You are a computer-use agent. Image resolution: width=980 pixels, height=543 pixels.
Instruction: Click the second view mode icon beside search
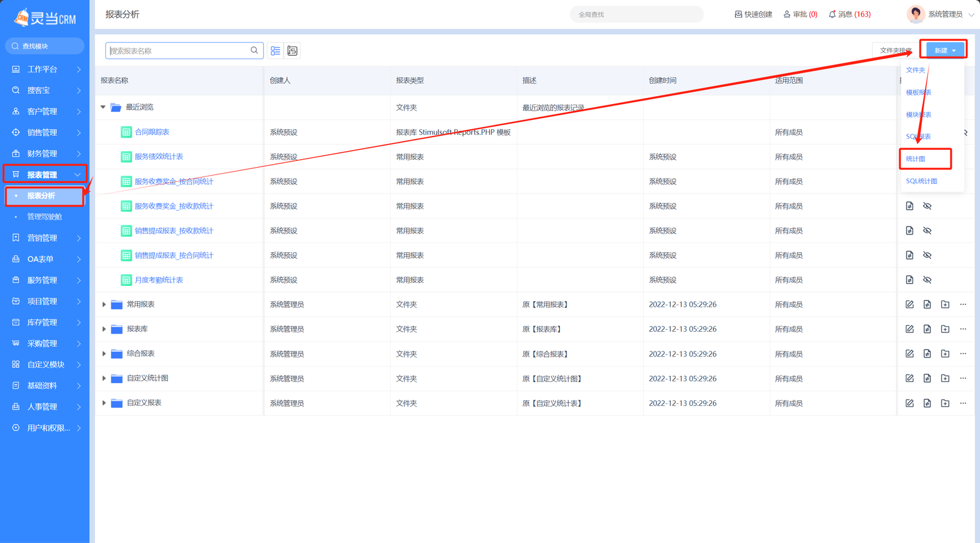(x=293, y=51)
